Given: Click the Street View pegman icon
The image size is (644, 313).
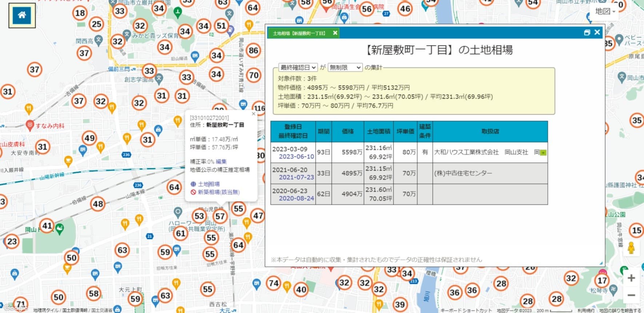Looking at the screenshot, I should point(631,248).
